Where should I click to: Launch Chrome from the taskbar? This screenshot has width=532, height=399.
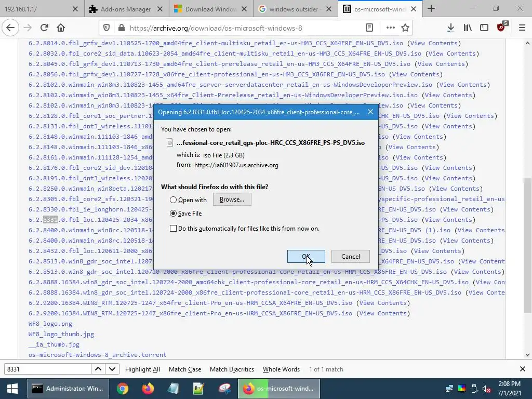coord(123,389)
